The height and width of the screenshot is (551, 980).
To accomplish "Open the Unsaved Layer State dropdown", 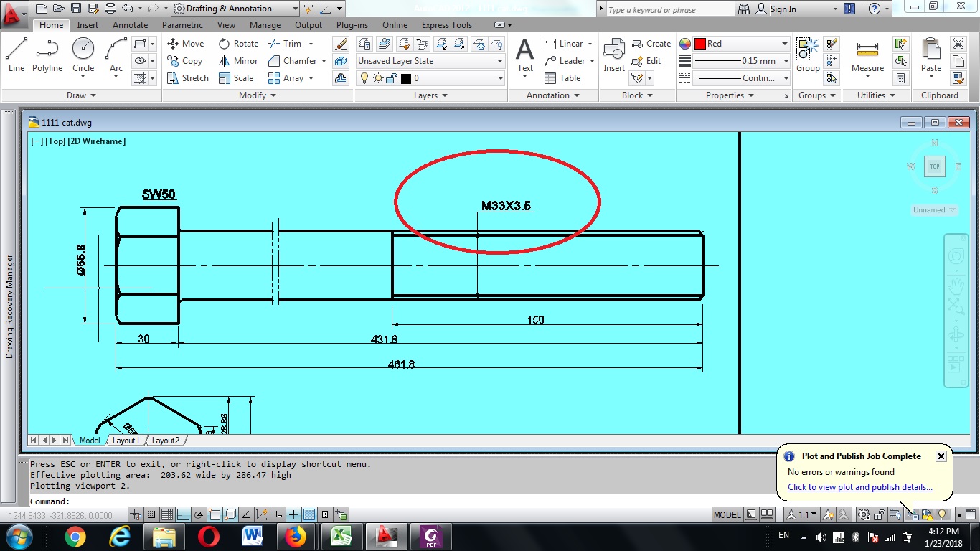I will [430, 61].
